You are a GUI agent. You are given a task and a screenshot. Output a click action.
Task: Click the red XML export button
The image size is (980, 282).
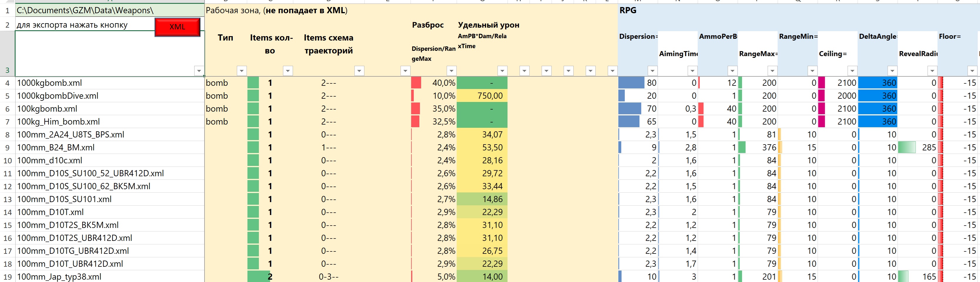pos(177,27)
